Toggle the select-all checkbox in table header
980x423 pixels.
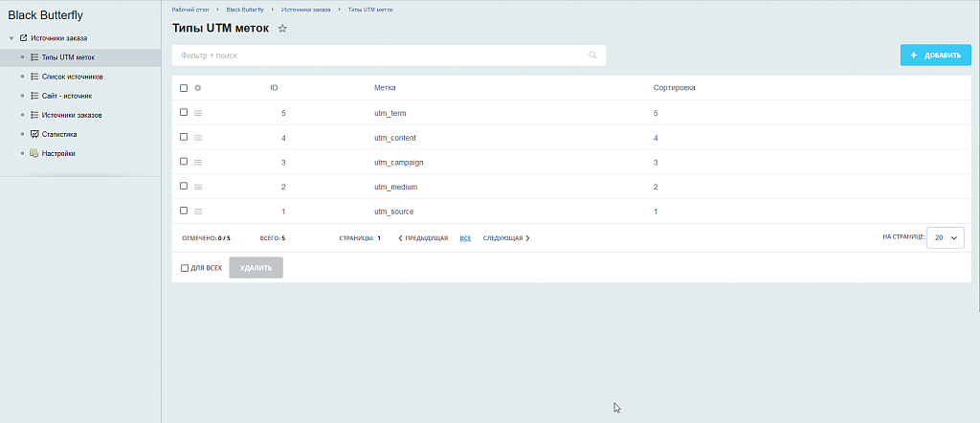(184, 88)
